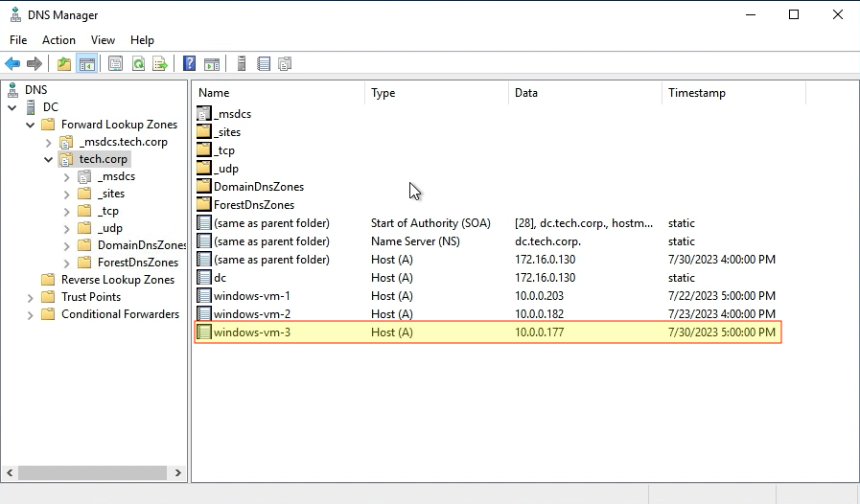860x504 pixels.
Task: Open the View menu
Action: coord(103,40)
